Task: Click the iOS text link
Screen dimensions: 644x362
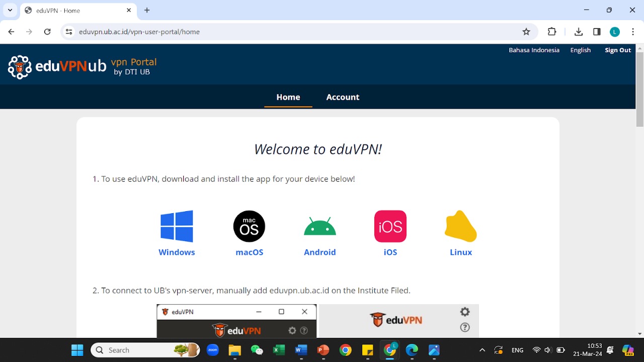Action: (x=390, y=252)
